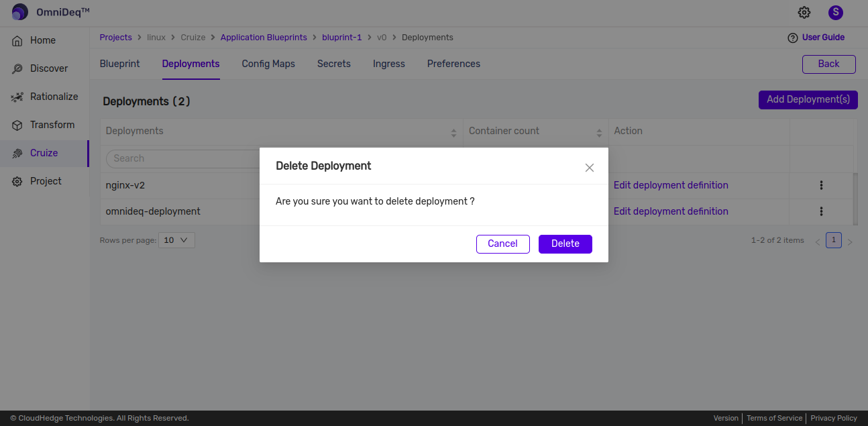Screen dimensions: 868x426
Task: Open the kebab menu for nginx-v2 deployment
Action: (822, 185)
